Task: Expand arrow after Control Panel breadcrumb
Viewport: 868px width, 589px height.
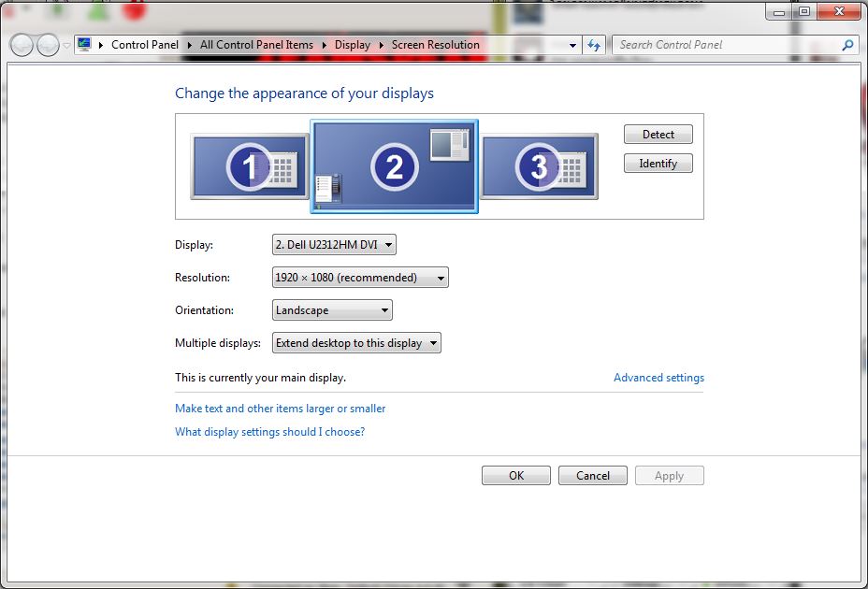Action: click(x=189, y=45)
